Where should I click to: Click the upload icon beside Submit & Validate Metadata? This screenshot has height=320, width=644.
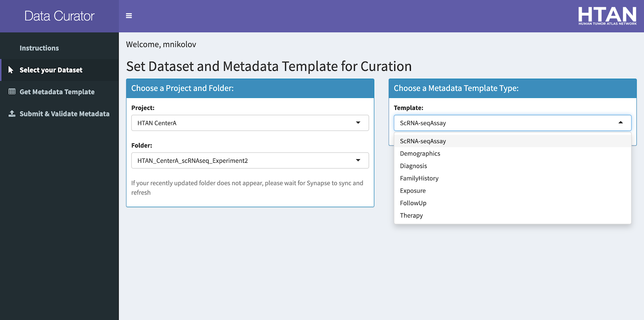click(12, 113)
